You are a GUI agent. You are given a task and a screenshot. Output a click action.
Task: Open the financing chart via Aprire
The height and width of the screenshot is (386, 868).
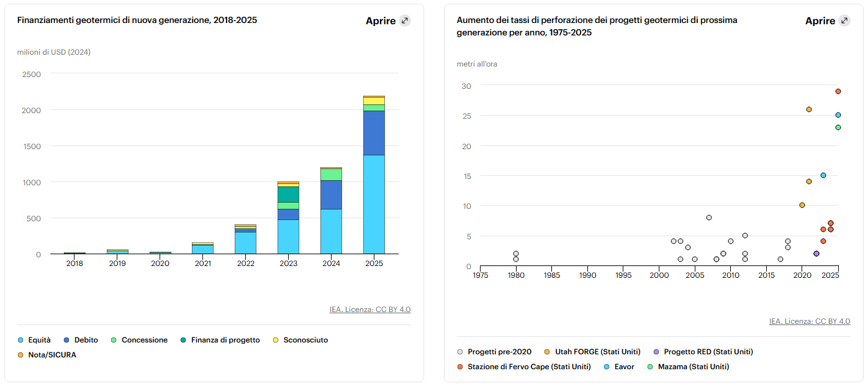(x=381, y=21)
